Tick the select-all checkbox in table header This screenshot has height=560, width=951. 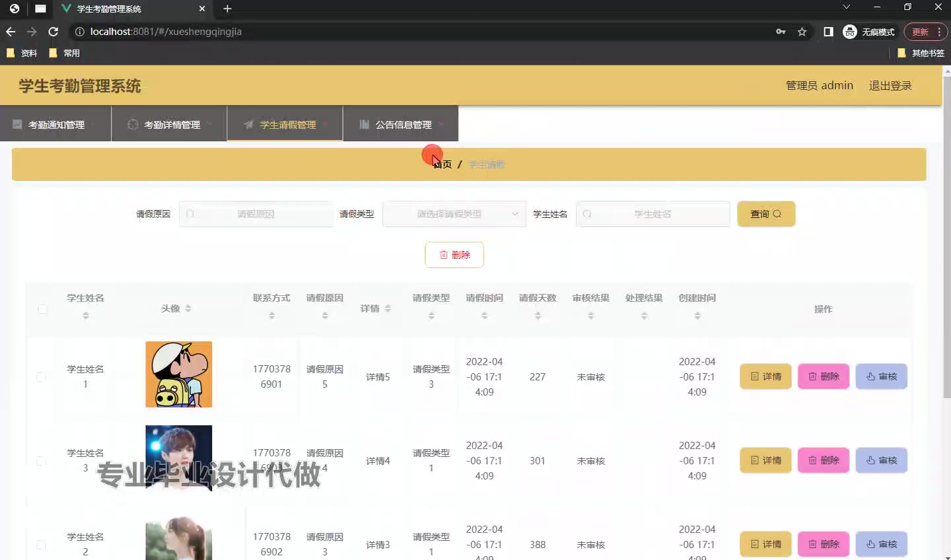tap(42, 309)
